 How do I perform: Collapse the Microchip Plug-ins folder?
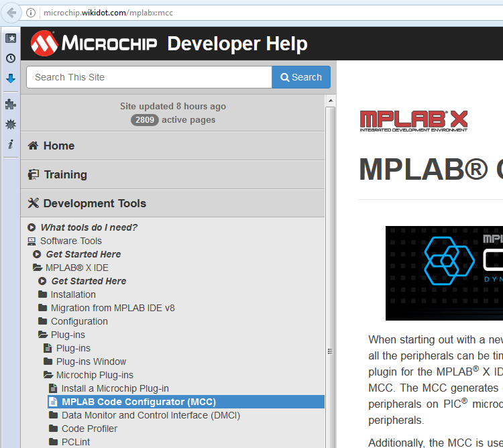click(x=95, y=375)
